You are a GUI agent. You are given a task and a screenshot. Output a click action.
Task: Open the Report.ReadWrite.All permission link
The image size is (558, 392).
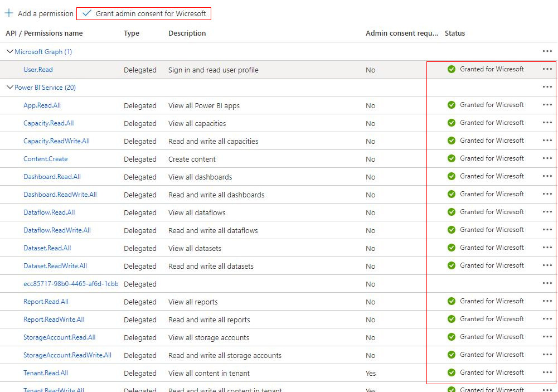(x=54, y=320)
